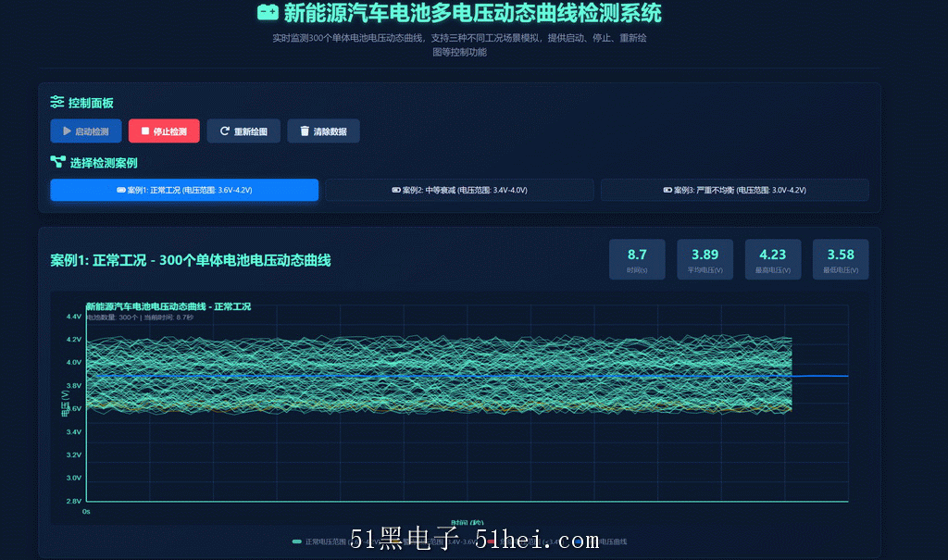The height and width of the screenshot is (560, 948).
Task: Switch to 案例2 中等衰减 tab
Action: tap(459, 190)
